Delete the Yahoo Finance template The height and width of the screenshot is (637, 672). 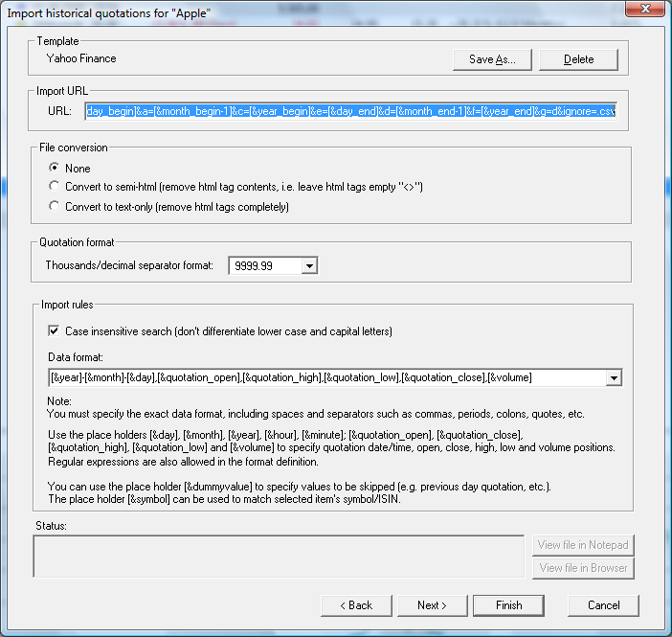[x=578, y=59]
